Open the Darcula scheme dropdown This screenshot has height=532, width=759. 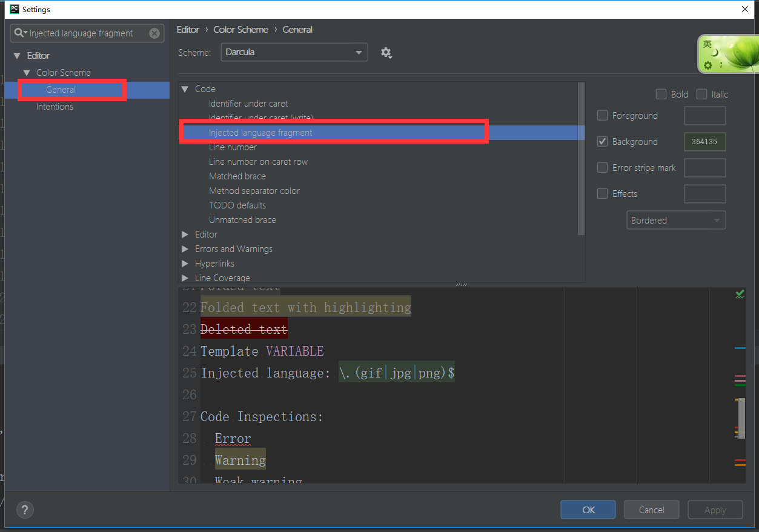(294, 53)
